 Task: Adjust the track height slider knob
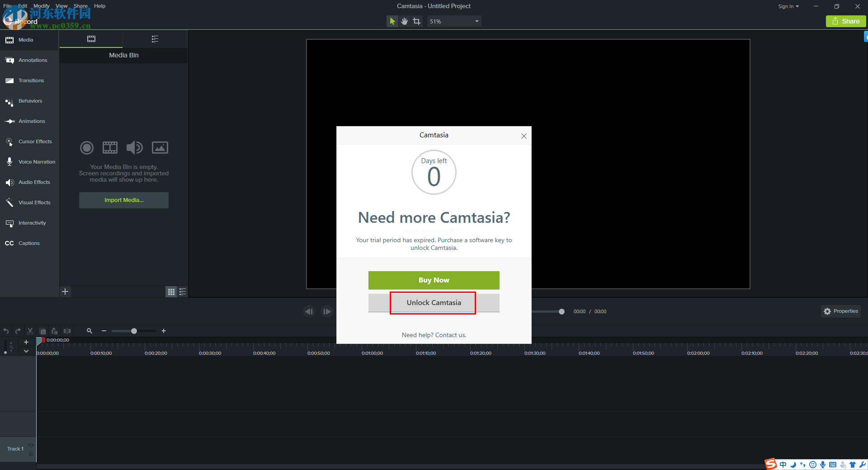pos(5,352)
